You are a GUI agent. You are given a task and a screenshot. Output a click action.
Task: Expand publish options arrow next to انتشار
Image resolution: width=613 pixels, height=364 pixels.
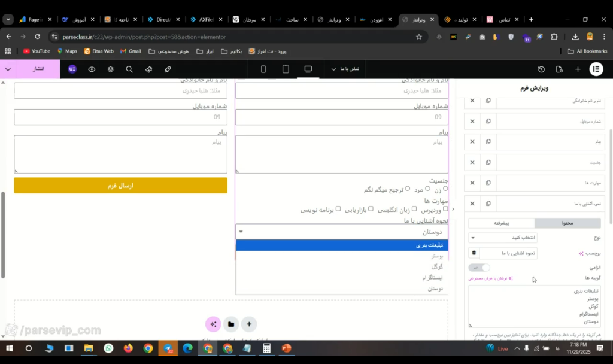coord(8,69)
